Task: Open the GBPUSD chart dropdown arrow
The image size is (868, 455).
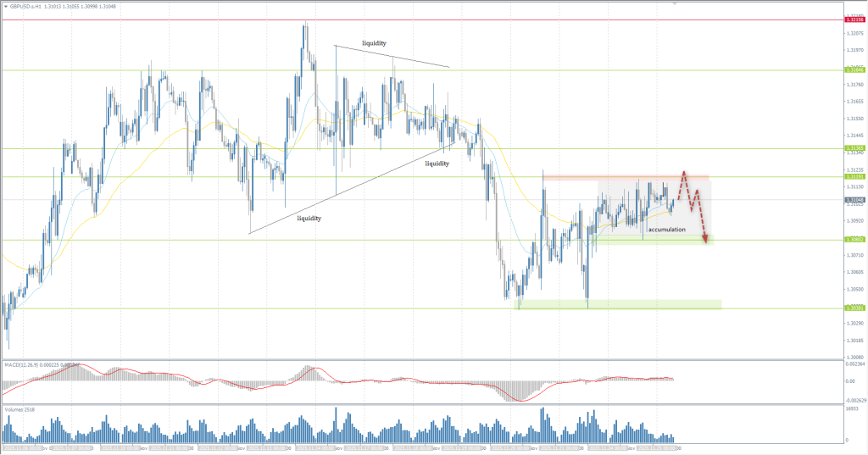Action: tap(5, 5)
